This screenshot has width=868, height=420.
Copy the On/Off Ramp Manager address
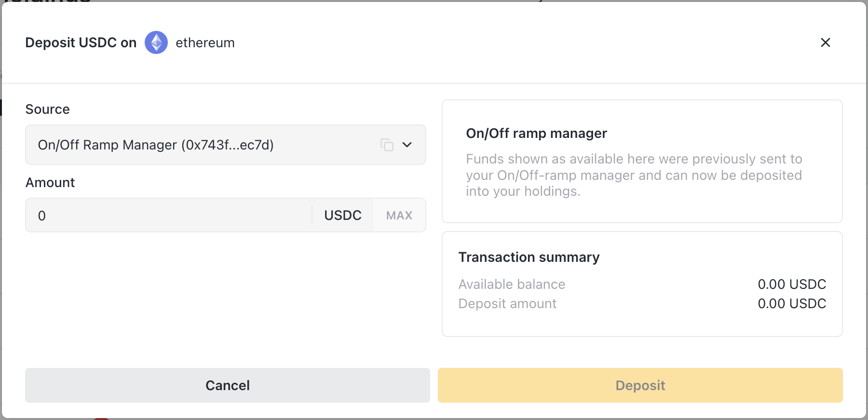tap(387, 145)
